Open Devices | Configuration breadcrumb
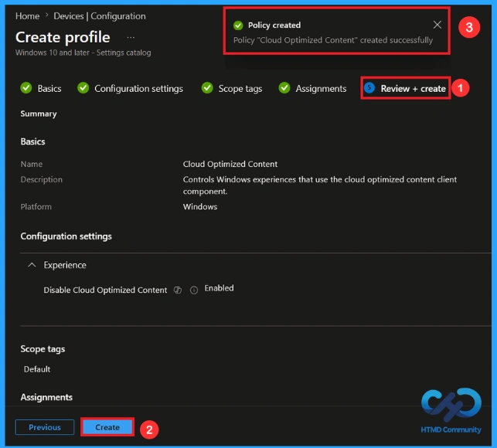This screenshot has height=448, width=497. 100,16
